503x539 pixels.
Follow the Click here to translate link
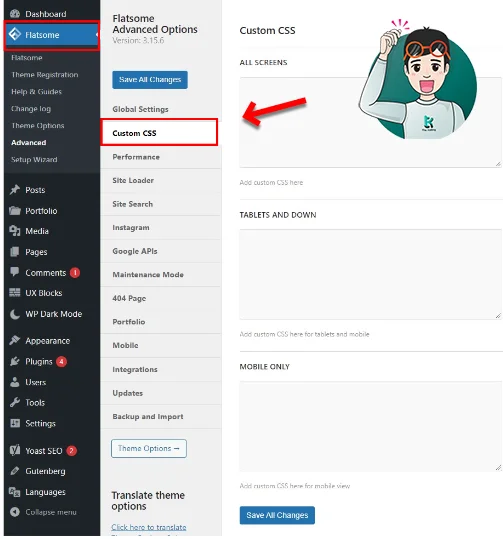click(x=149, y=527)
